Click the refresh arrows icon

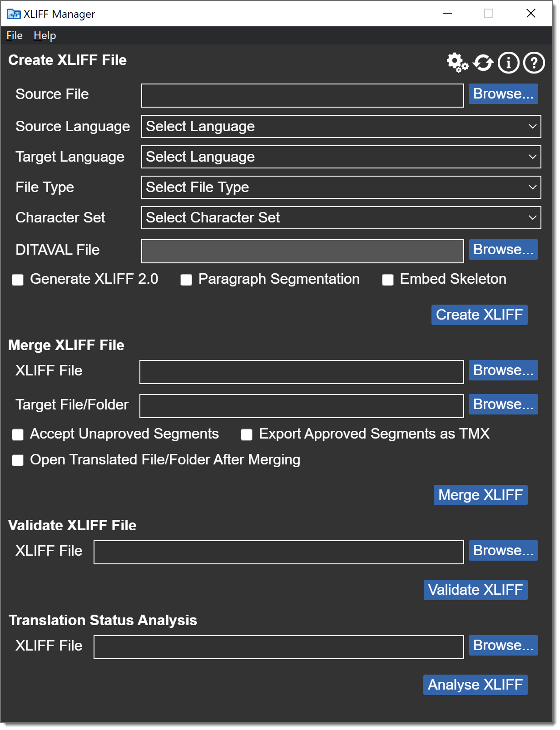[483, 63]
